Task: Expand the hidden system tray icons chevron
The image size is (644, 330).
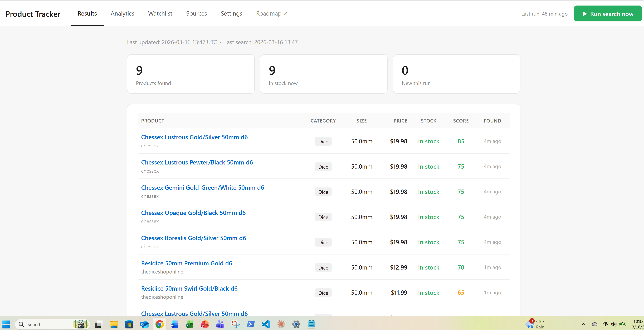Action: (583, 324)
